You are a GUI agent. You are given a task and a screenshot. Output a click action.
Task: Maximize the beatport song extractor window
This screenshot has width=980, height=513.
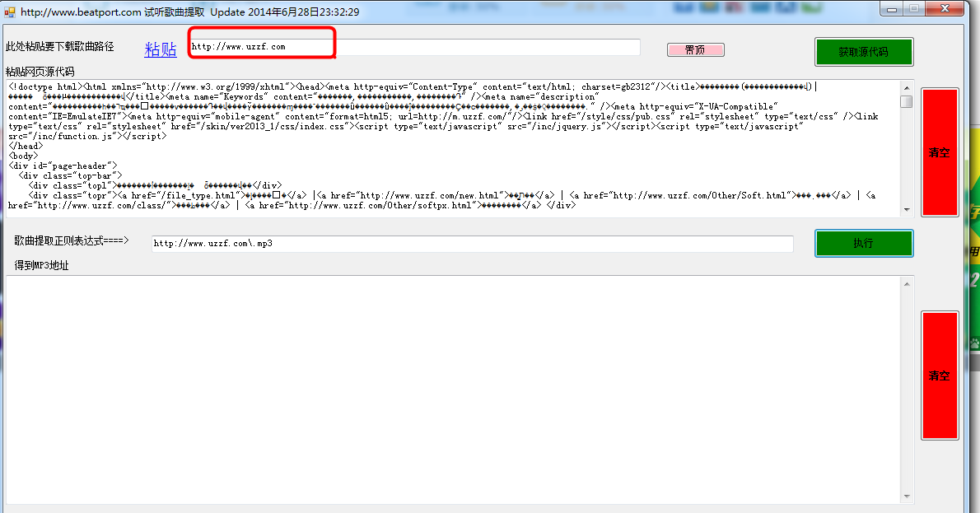pyautogui.click(x=914, y=9)
